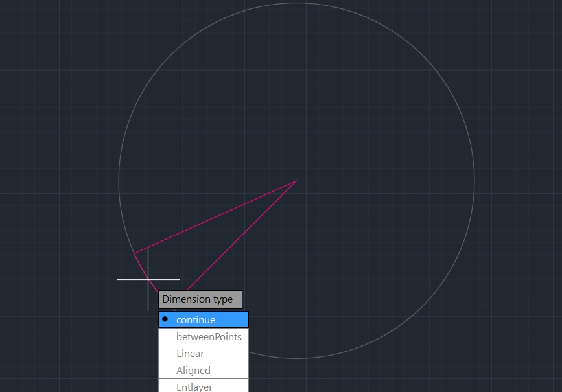
Task: Click the "Dimension type" prompt label
Action: 200,299
